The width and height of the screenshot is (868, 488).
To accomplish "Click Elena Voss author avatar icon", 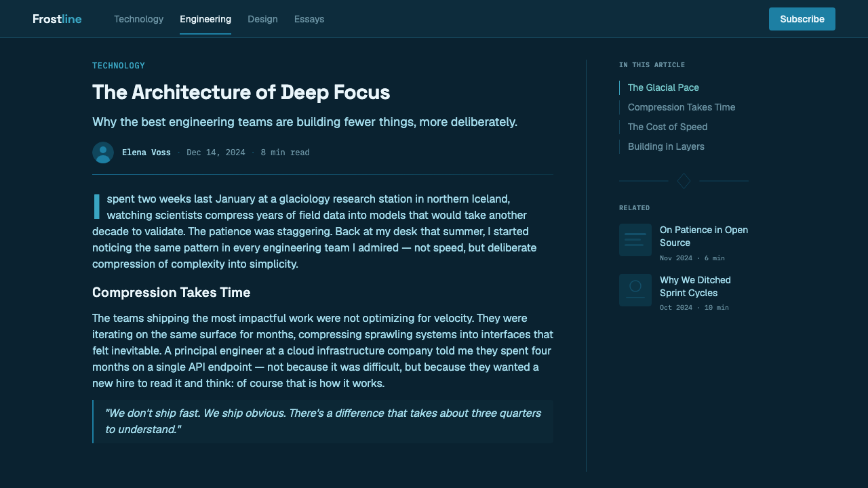I will (x=103, y=152).
